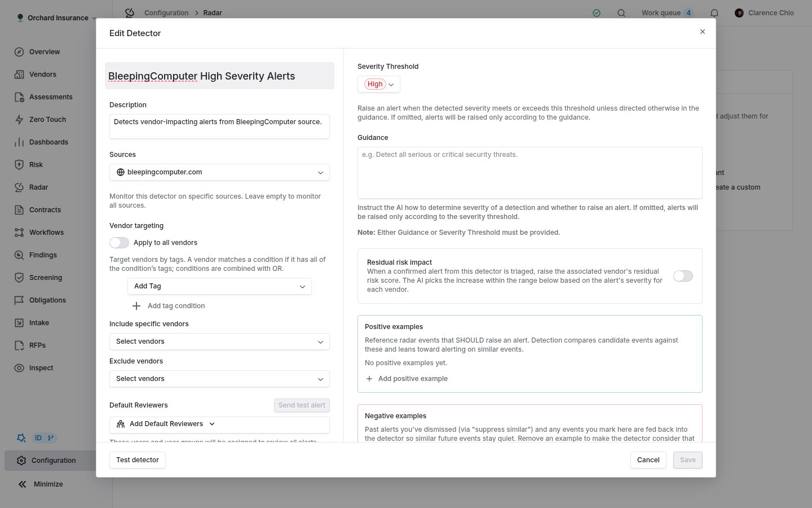Open the Overview sidebar icon
Viewport: 812px width, 508px height.
(19, 52)
